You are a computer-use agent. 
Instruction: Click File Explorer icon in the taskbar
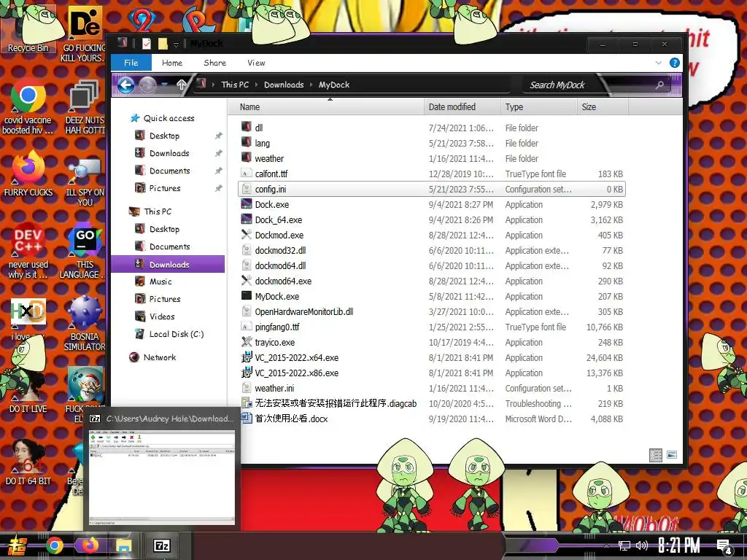tap(124, 545)
